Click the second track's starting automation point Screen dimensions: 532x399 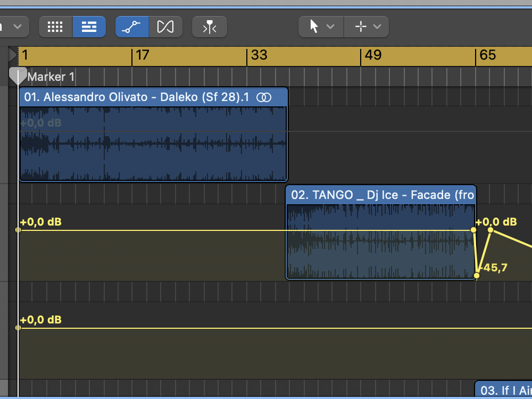(18, 230)
